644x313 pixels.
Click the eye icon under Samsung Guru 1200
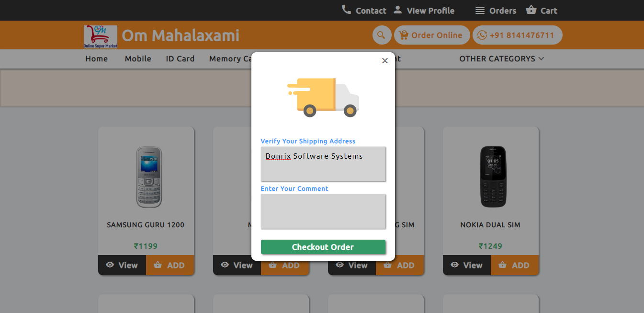click(110, 265)
